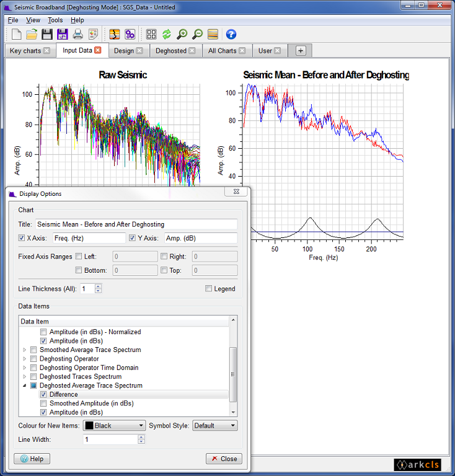455x476 pixels.
Task: Increase Line Thickness (All) spinner value
Action: tap(98, 286)
